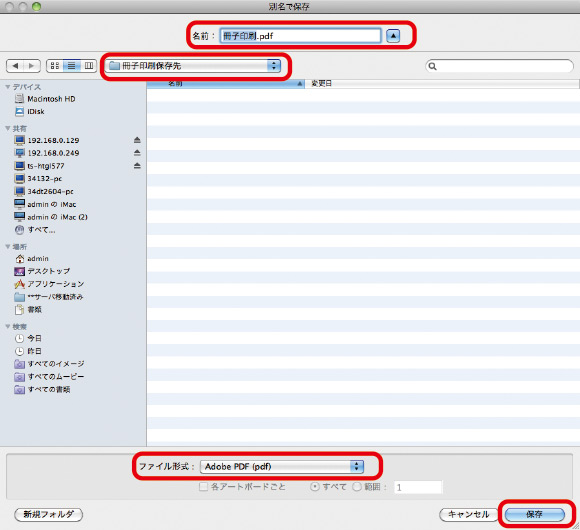Switch to list view mode
This screenshot has width=580, height=530.
[x=72, y=66]
